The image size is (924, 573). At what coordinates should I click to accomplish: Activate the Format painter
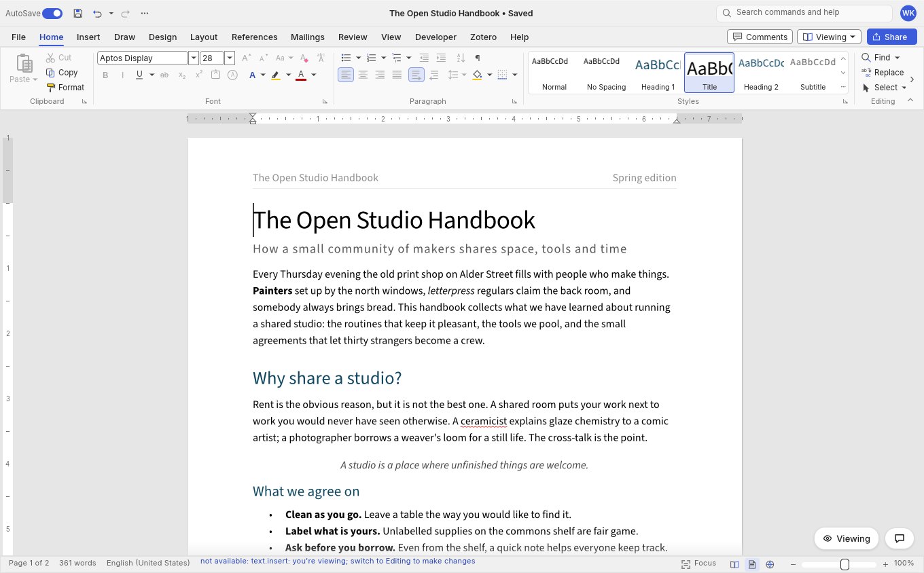point(65,88)
